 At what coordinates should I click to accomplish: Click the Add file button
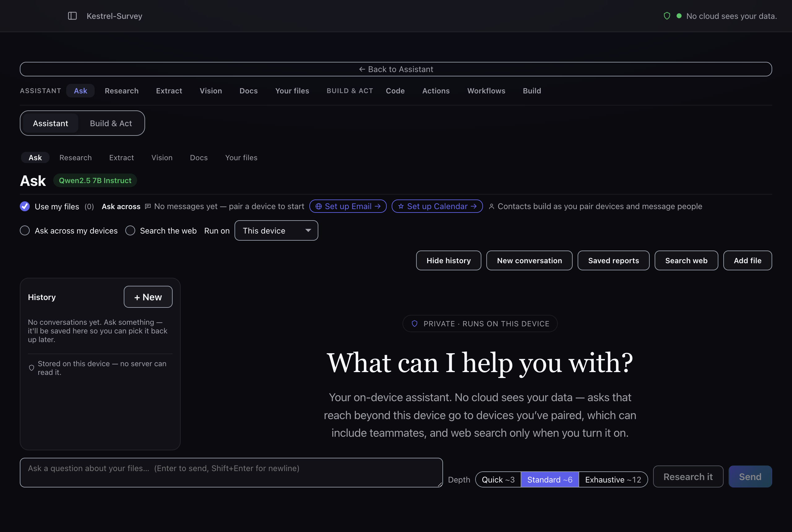click(747, 260)
